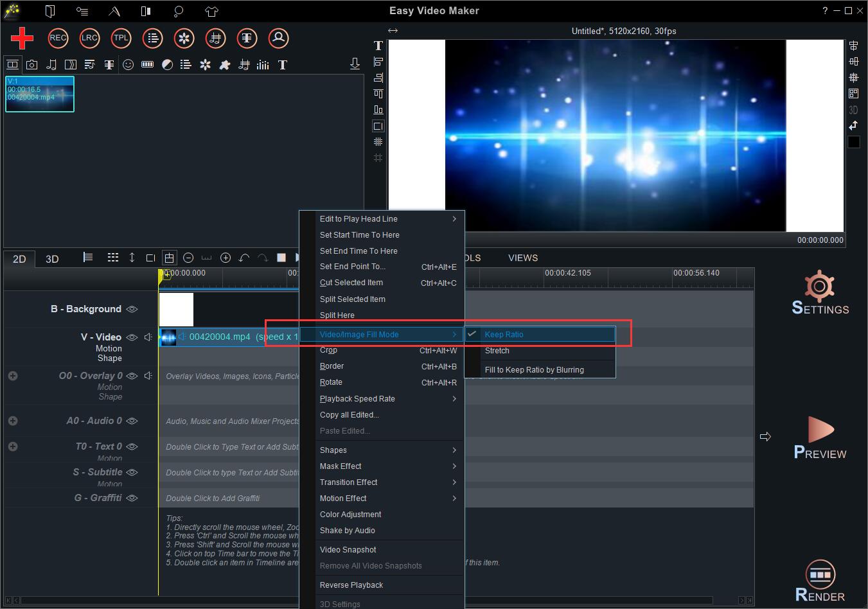This screenshot has height=609, width=868.
Task: Click the undo arrow in timeline toolbar
Action: coord(244,258)
